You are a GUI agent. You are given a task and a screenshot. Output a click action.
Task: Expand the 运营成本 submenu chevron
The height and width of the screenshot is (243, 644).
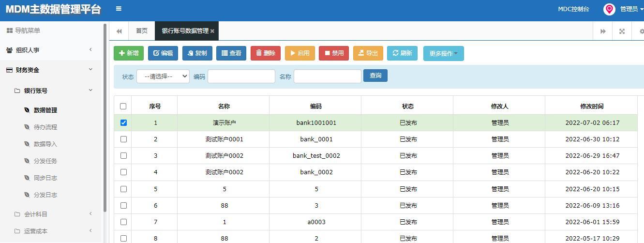pos(90,230)
